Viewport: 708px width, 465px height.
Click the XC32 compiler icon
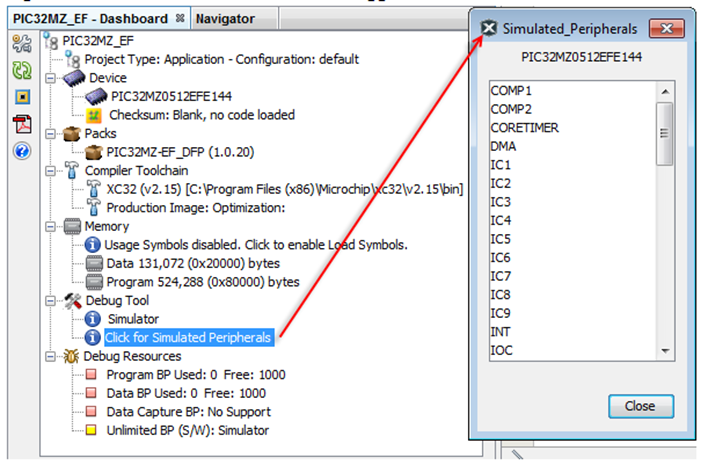point(93,189)
